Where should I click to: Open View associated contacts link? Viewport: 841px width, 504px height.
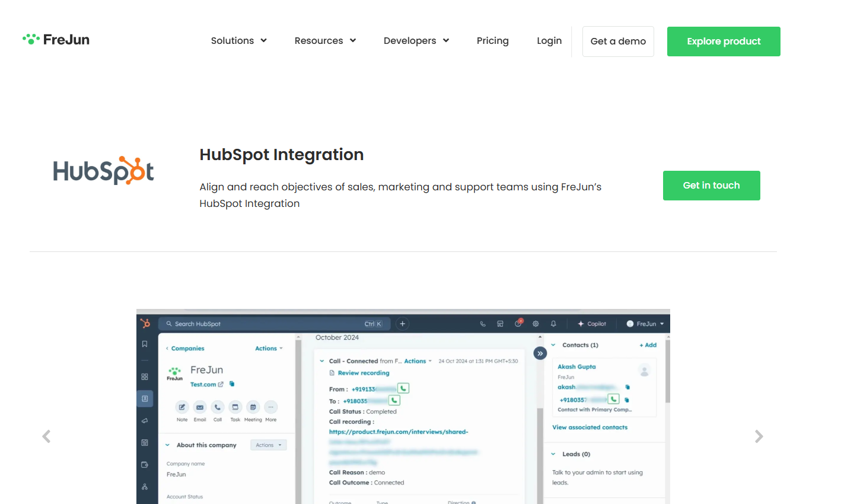(590, 427)
